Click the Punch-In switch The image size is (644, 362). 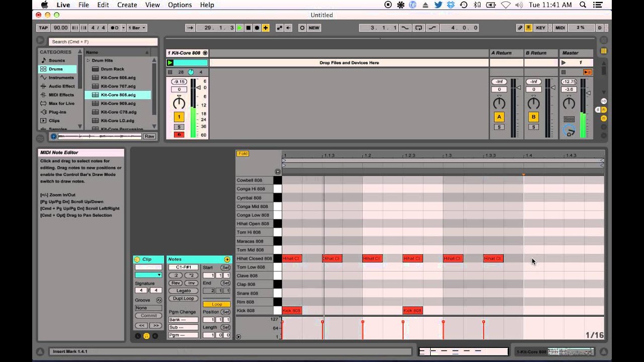click(x=405, y=28)
